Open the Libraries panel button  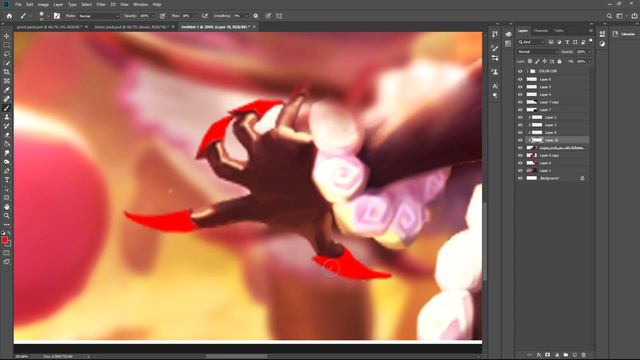tap(624, 34)
